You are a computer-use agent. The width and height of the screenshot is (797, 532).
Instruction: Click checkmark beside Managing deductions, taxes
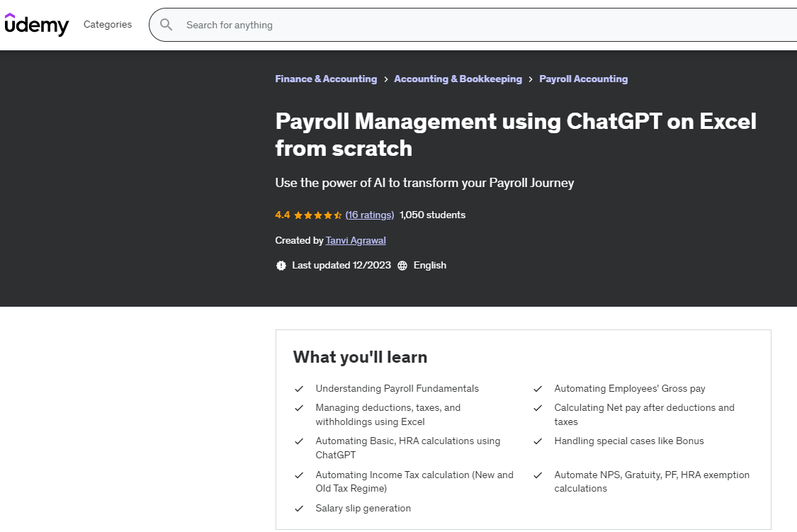click(299, 408)
